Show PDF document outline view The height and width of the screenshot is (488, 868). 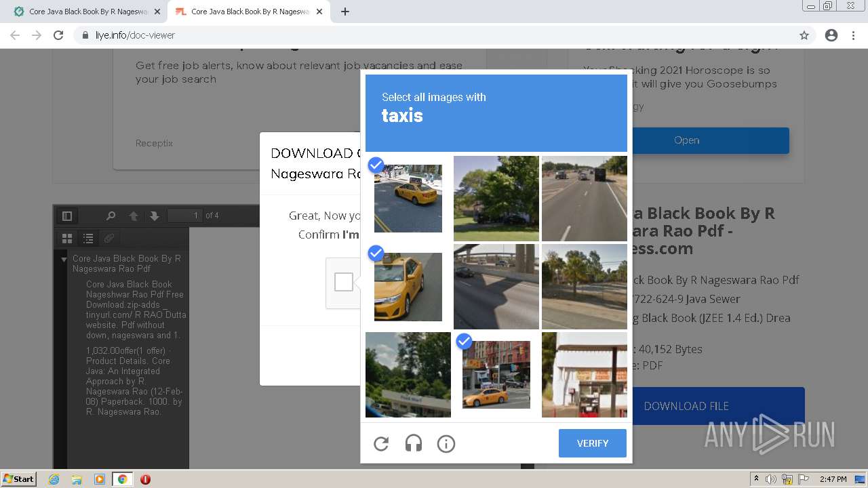(x=88, y=239)
